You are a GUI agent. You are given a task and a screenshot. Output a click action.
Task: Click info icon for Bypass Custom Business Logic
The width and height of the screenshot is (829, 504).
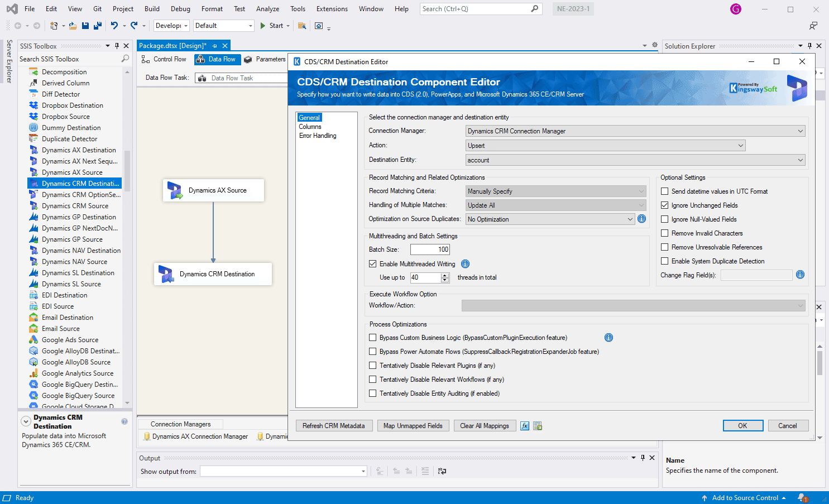(x=608, y=338)
